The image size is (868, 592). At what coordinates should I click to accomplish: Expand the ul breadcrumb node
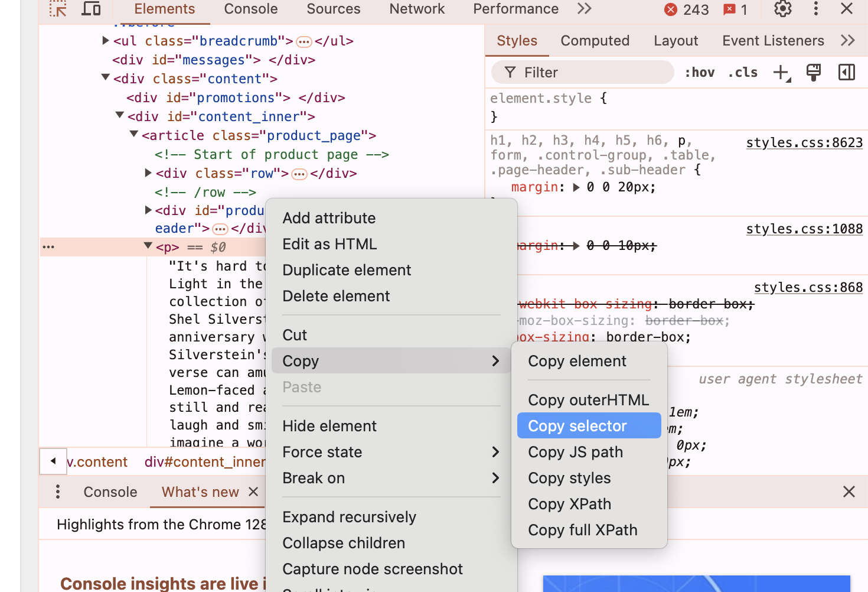(x=106, y=41)
